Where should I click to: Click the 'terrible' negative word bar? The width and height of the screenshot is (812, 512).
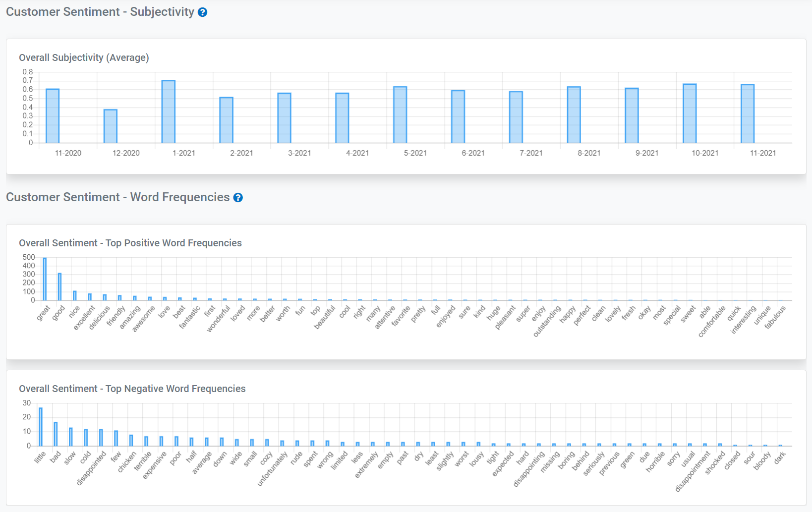[x=146, y=442]
